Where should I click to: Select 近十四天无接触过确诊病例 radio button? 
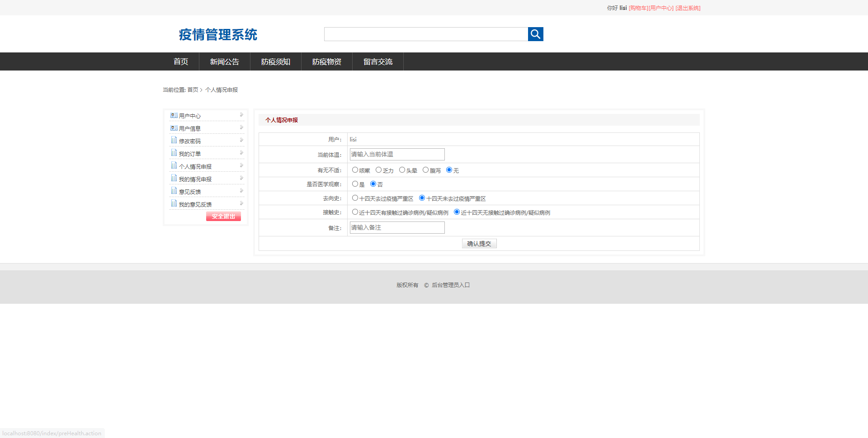coord(457,212)
